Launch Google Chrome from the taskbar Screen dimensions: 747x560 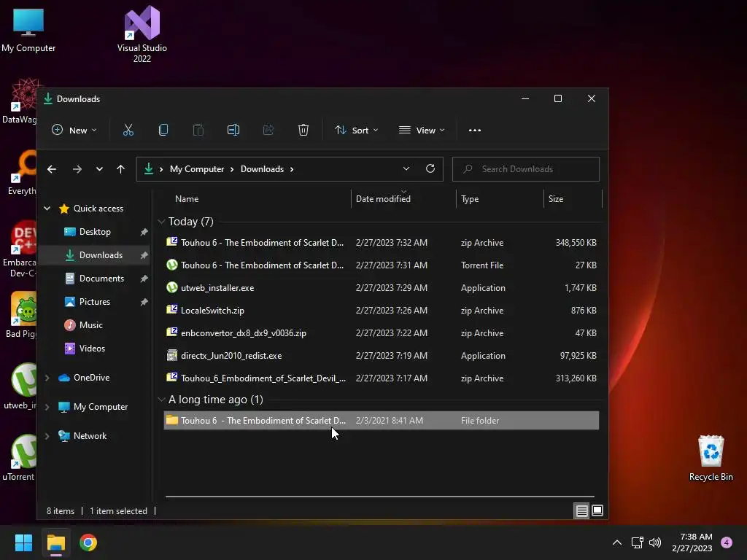click(x=88, y=542)
